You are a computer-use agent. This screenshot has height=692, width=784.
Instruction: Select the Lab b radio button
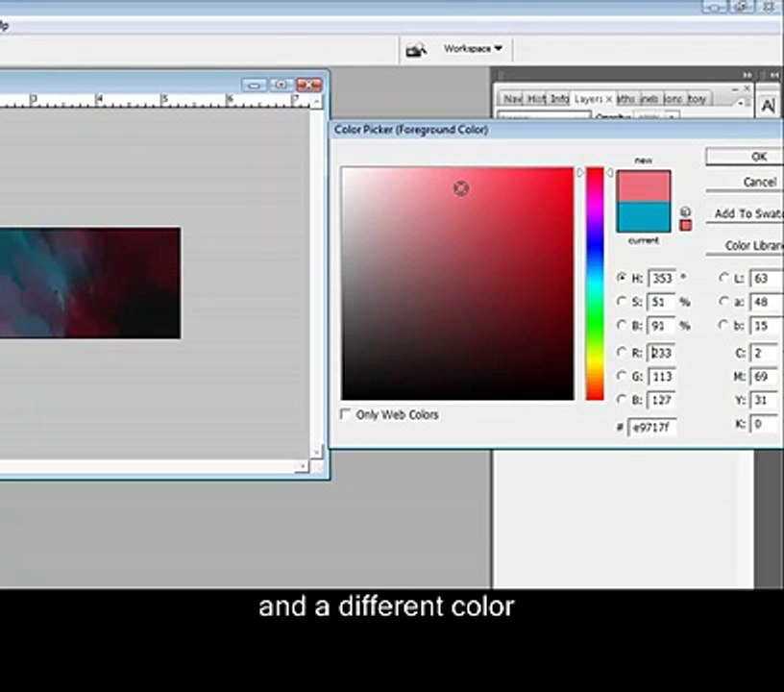(x=723, y=325)
